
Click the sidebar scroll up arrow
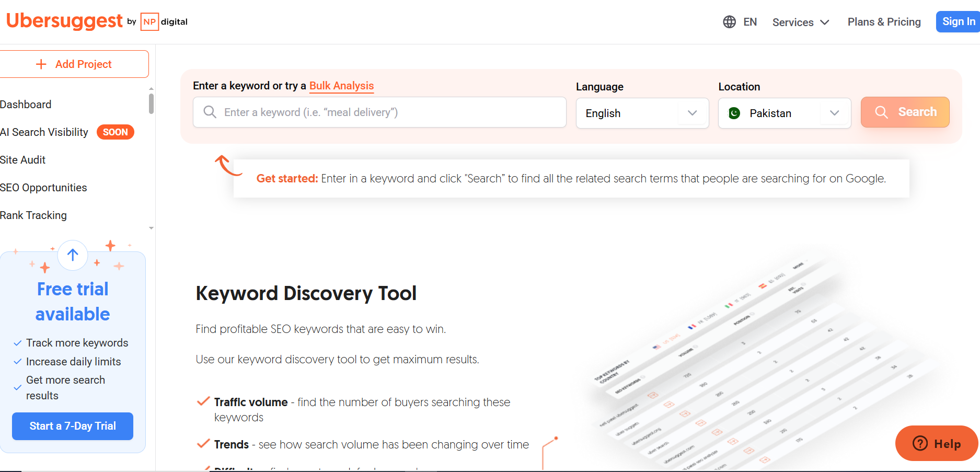coord(151,89)
